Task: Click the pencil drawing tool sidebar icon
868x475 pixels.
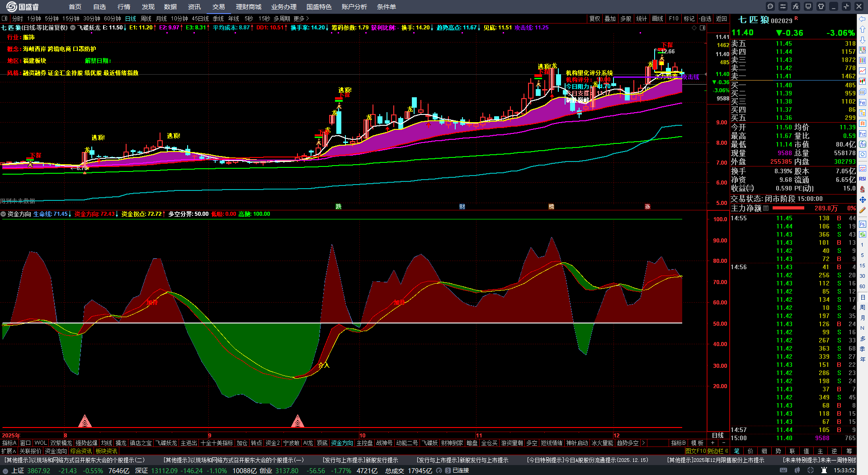Action: click(863, 210)
